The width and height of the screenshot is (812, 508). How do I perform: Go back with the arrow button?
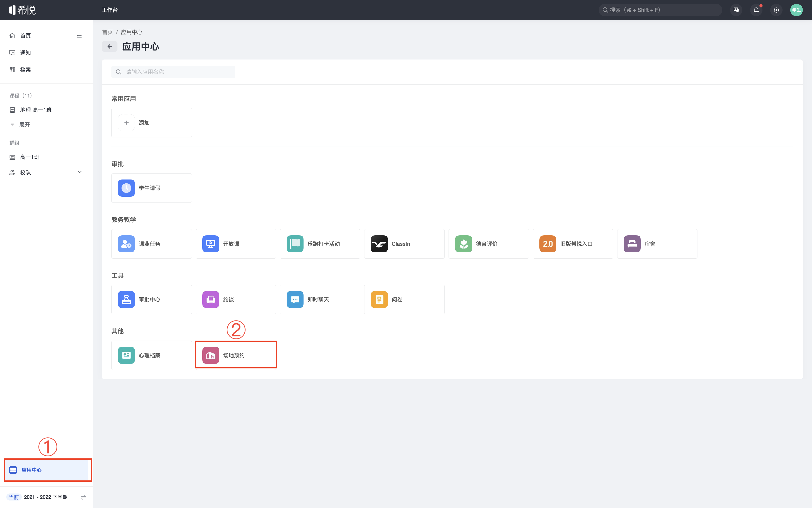coord(110,46)
